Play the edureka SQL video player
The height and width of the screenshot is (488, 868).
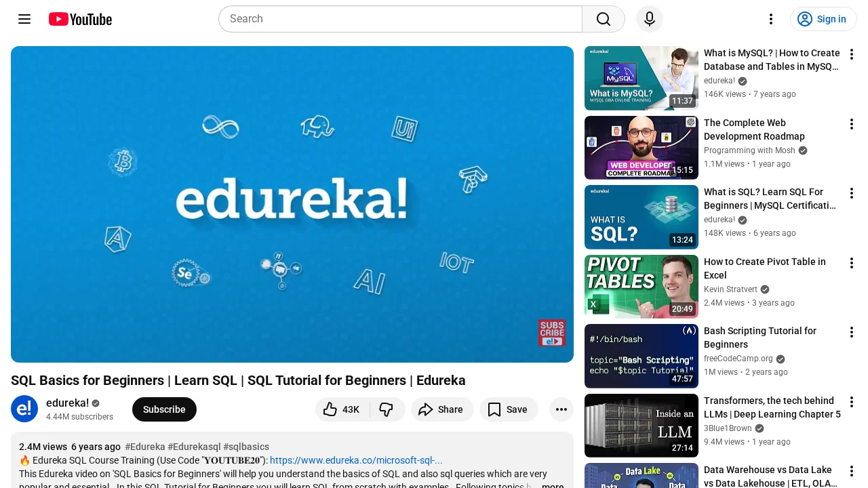(292, 204)
